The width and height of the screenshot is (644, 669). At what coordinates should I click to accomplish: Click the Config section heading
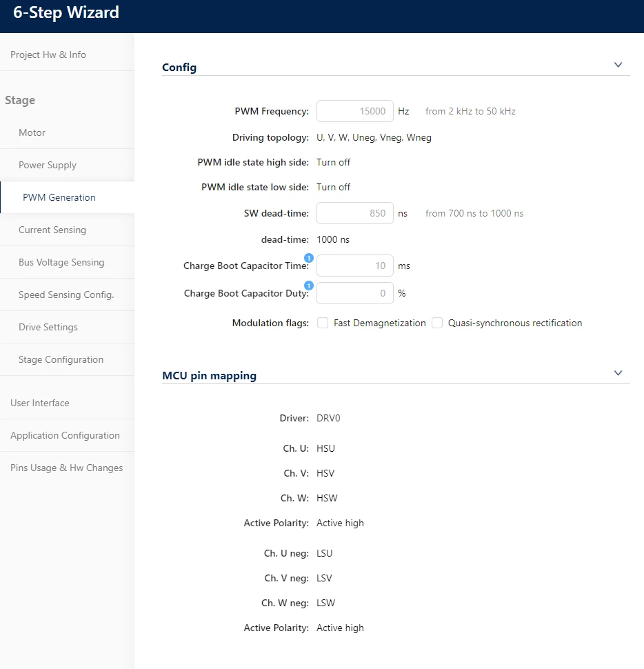(179, 68)
